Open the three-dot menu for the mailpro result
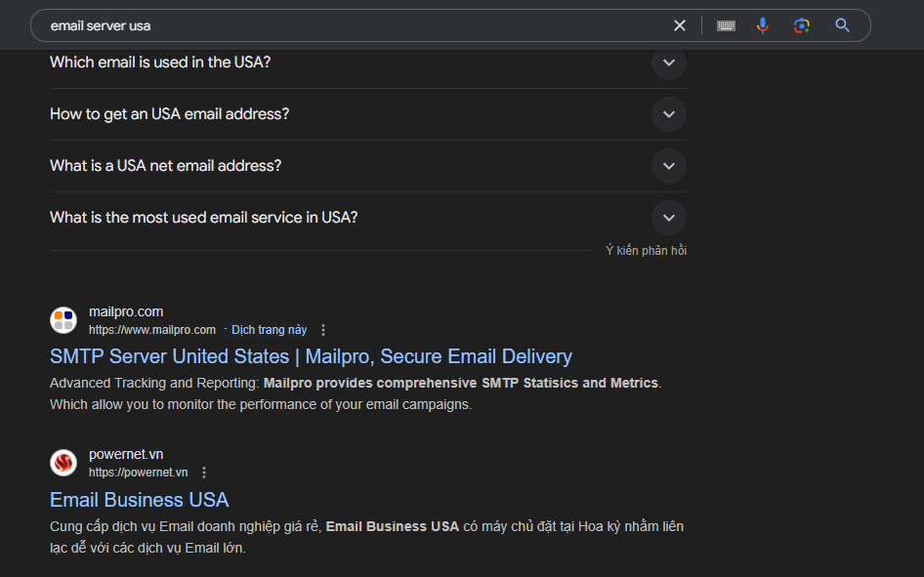The width and height of the screenshot is (924, 577). pos(324,330)
